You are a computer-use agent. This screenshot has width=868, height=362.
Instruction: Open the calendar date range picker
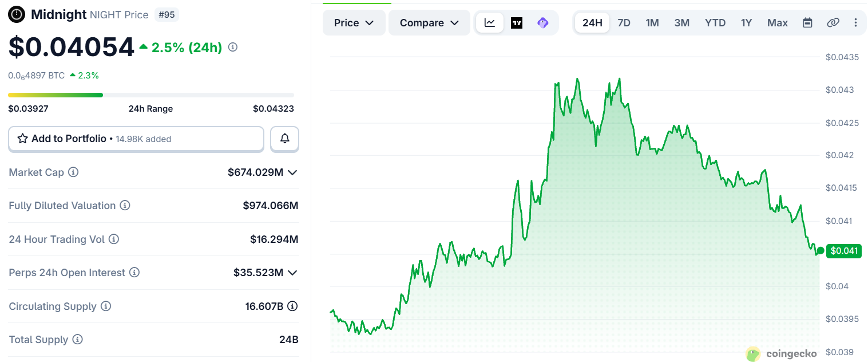click(x=807, y=23)
